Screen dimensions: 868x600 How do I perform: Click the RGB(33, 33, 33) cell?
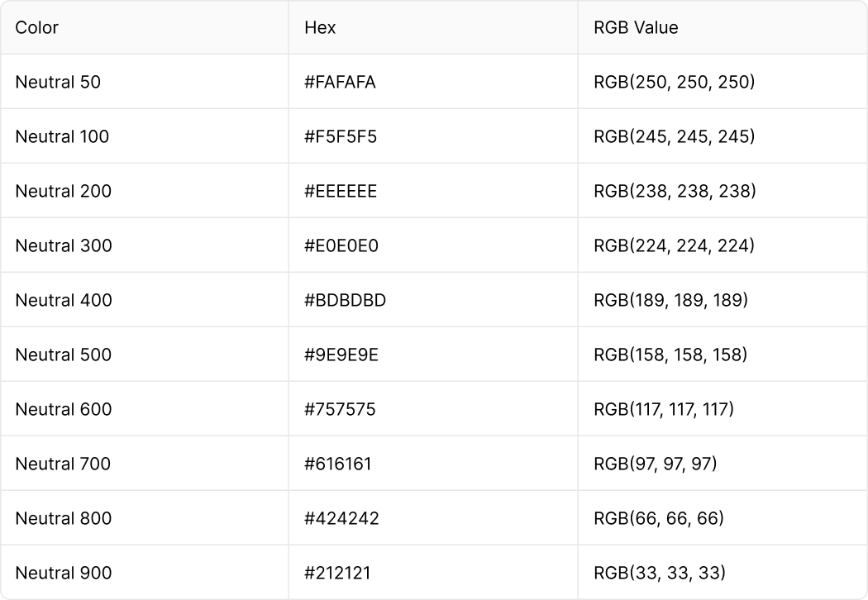point(660,573)
